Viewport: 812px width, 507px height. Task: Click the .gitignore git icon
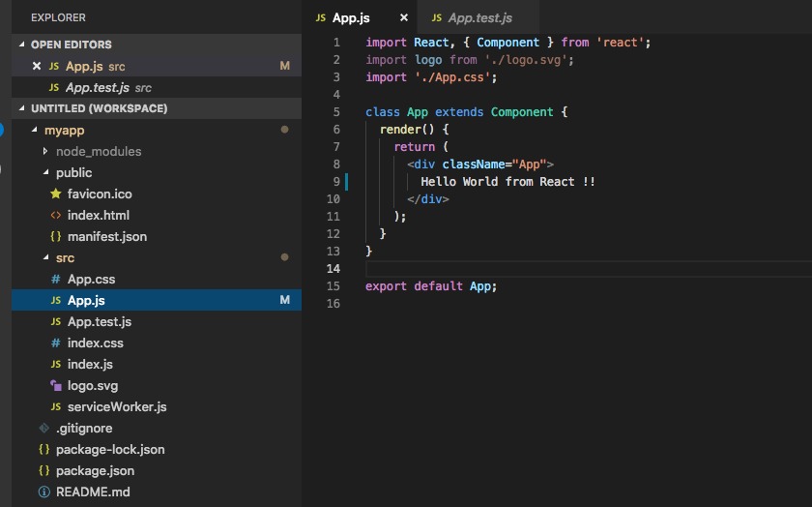tap(44, 429)
